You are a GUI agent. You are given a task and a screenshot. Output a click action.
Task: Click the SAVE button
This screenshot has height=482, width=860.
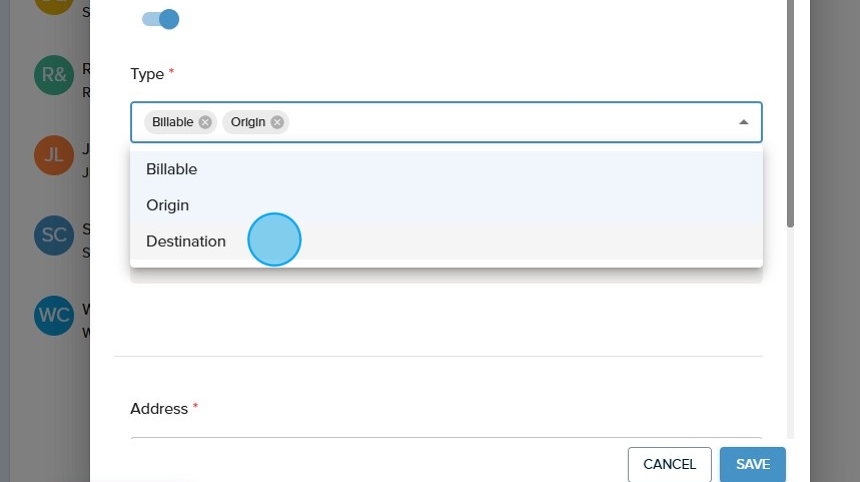click(752, 464)
